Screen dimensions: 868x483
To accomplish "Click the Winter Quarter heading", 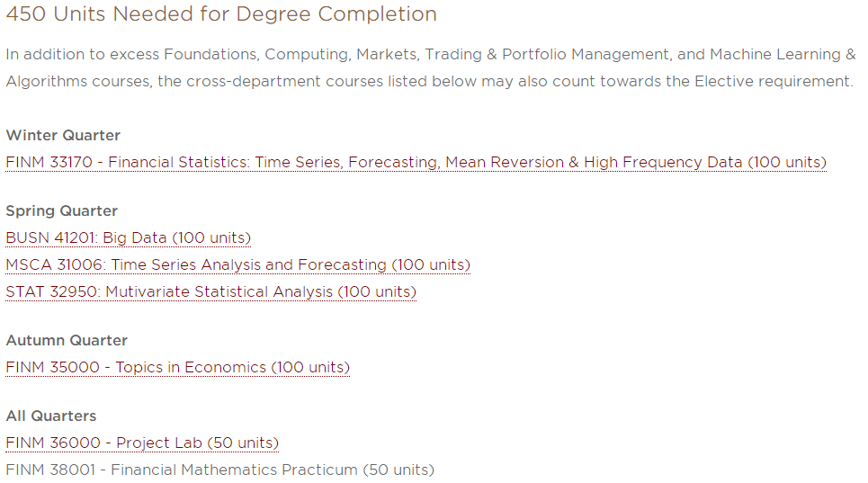I will point(63,136).
